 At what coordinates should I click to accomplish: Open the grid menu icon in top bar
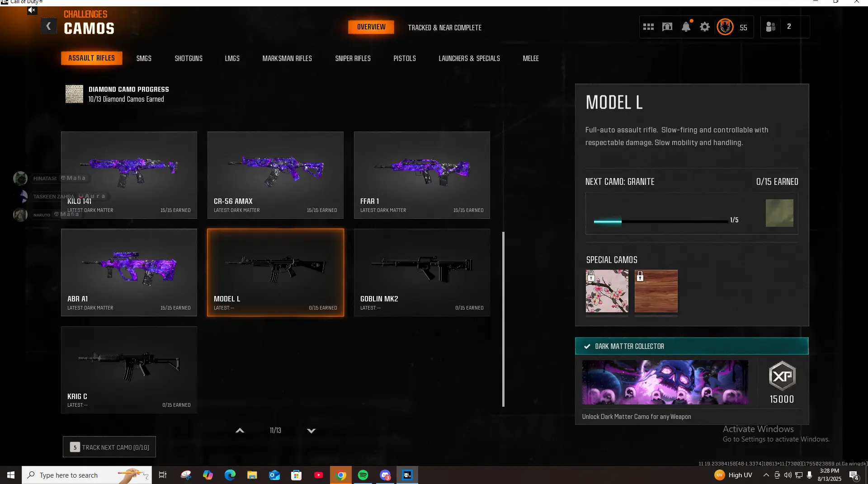coord(648,27)
